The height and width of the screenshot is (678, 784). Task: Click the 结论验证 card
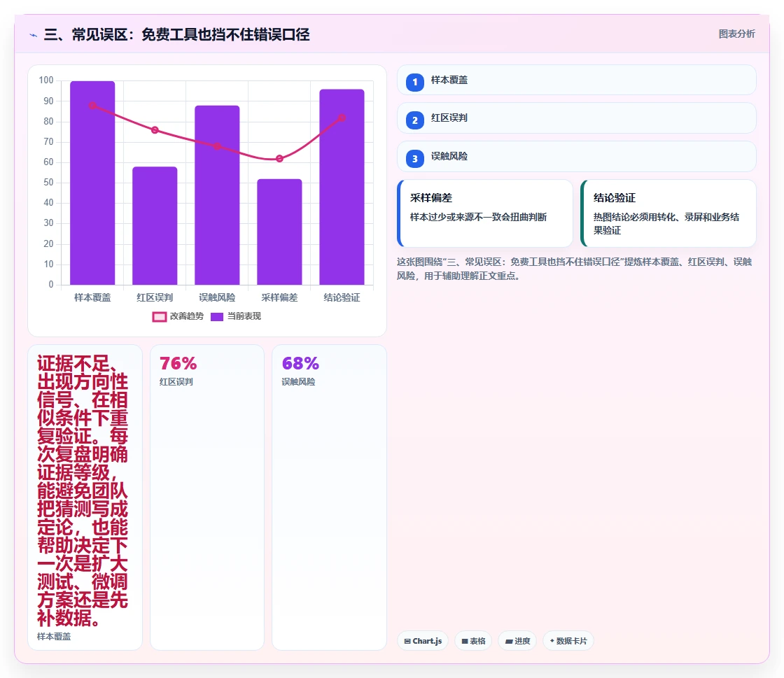tap(668, 213)
